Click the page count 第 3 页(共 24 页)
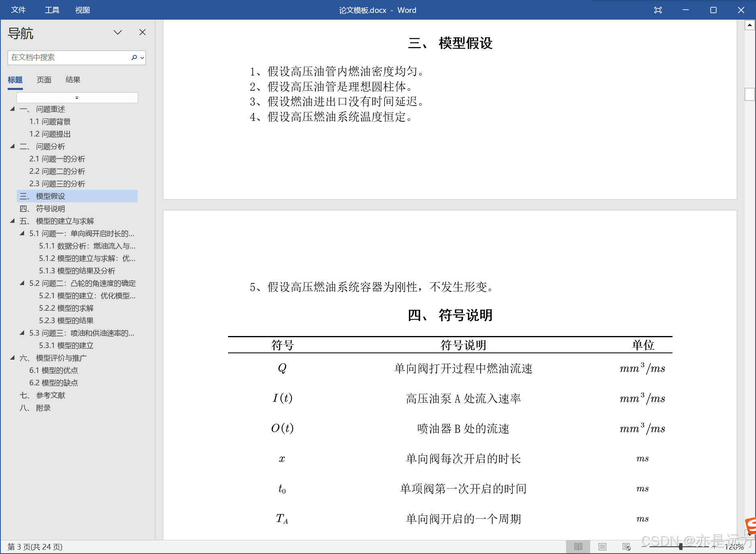 (x=35, y=547)
